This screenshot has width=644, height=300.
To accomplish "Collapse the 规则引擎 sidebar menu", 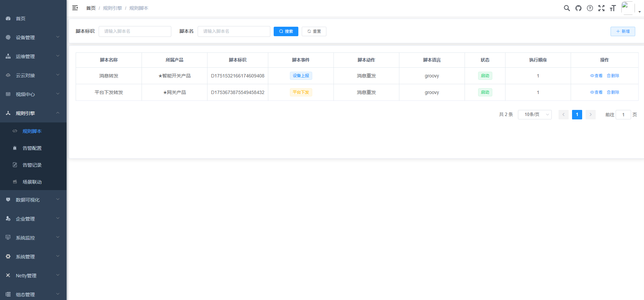I will click(33, 113).
